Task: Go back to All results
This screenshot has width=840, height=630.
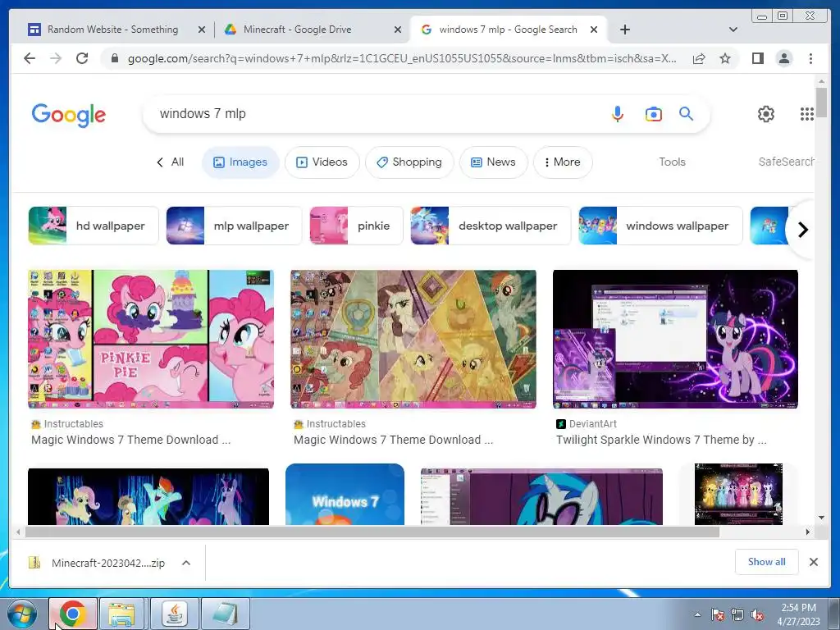Action: pyautogui.click(x=171, y=162)
